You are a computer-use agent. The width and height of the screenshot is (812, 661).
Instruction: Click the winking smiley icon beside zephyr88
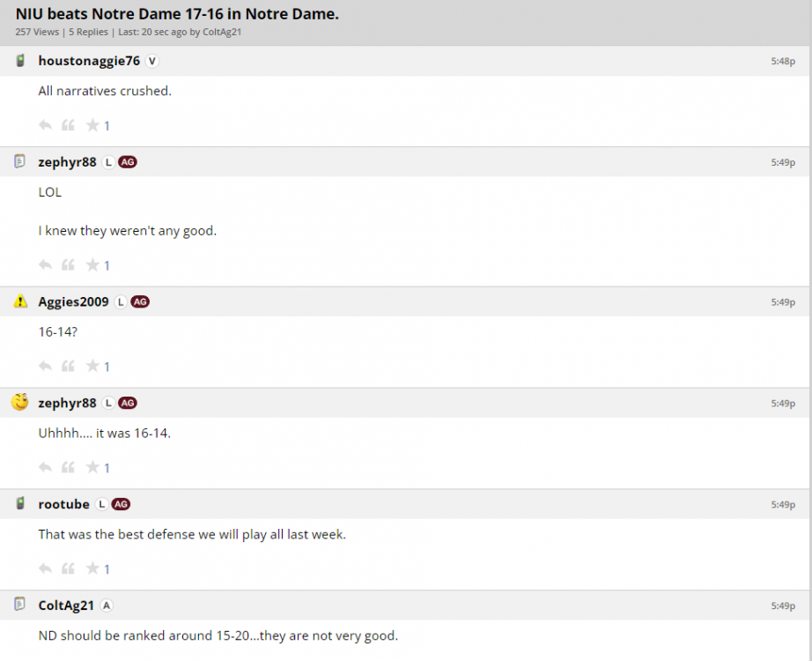coord(20,403)
